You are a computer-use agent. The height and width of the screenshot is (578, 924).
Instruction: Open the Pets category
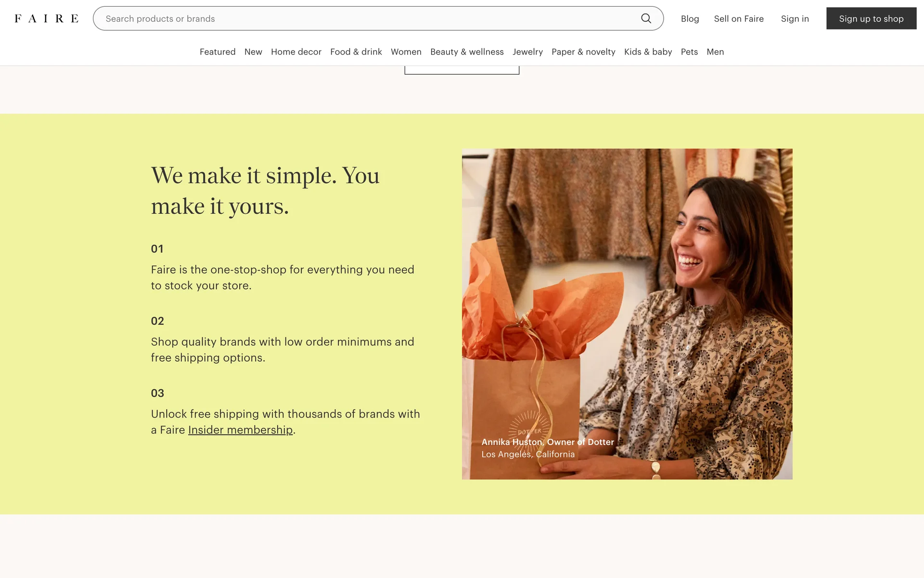coord(689,52)
